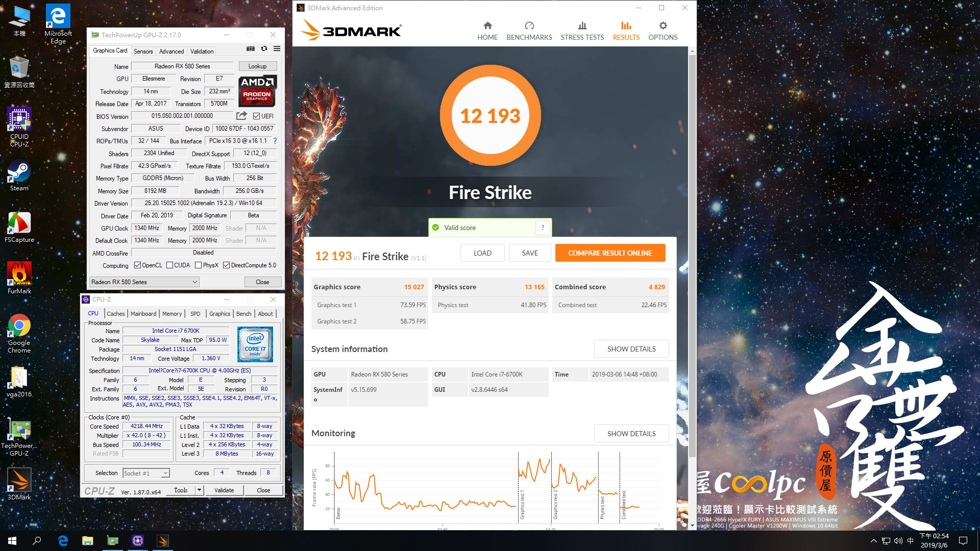
Task: Click the GPU-Z screenshot camera icon
Action: 251,48
